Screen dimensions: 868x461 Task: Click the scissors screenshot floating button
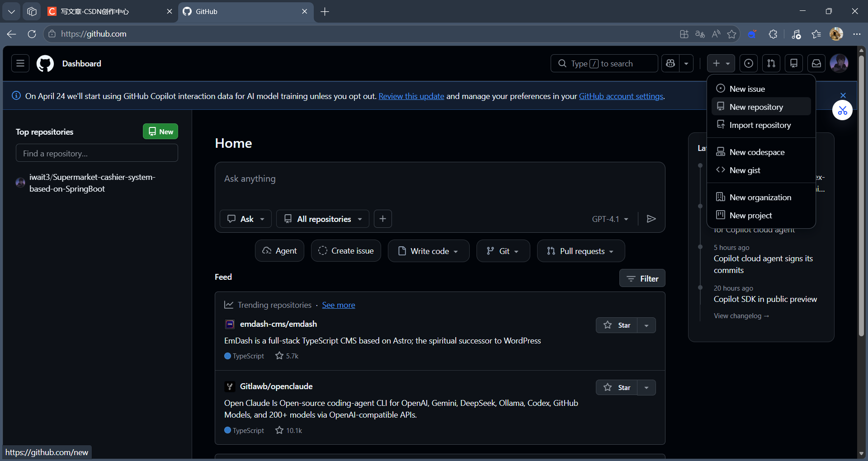point(843,110)
